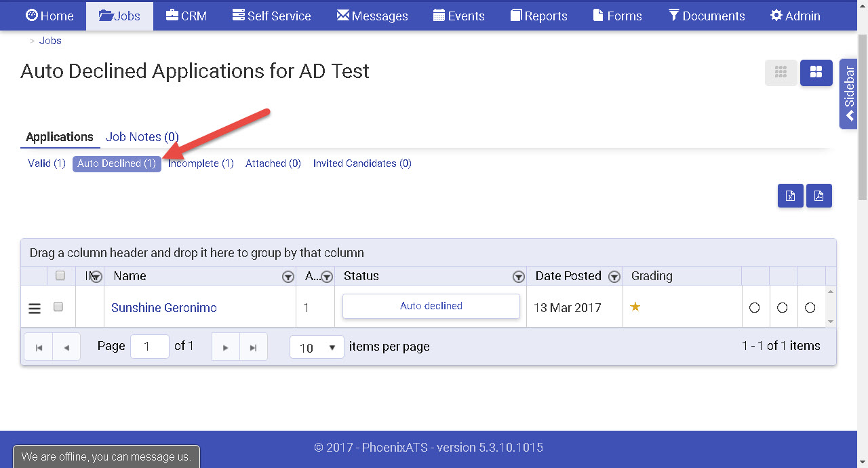
Task: Export grid to Excel
Action: (791, 196)
